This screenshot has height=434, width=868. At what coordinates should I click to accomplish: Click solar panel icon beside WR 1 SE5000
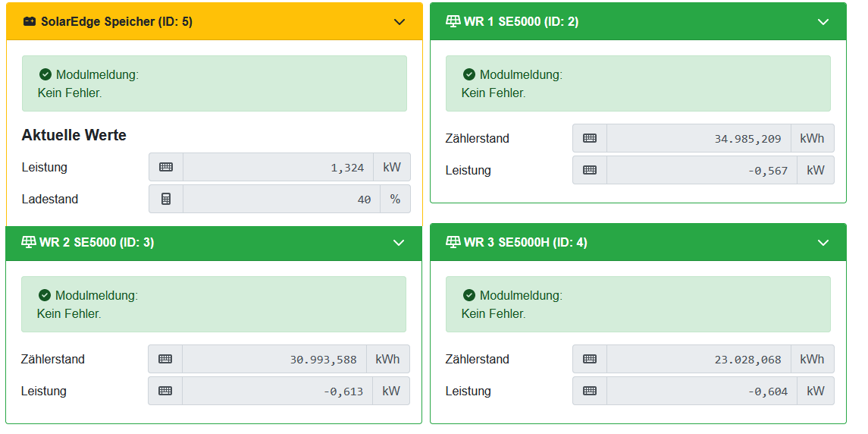click(x=453, y=21)
